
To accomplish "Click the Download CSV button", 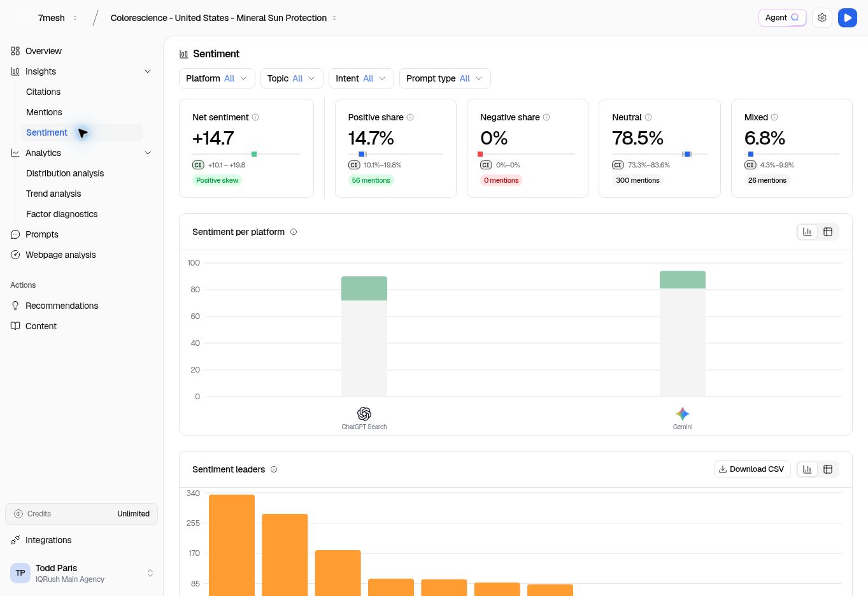I will coord(752,469).
